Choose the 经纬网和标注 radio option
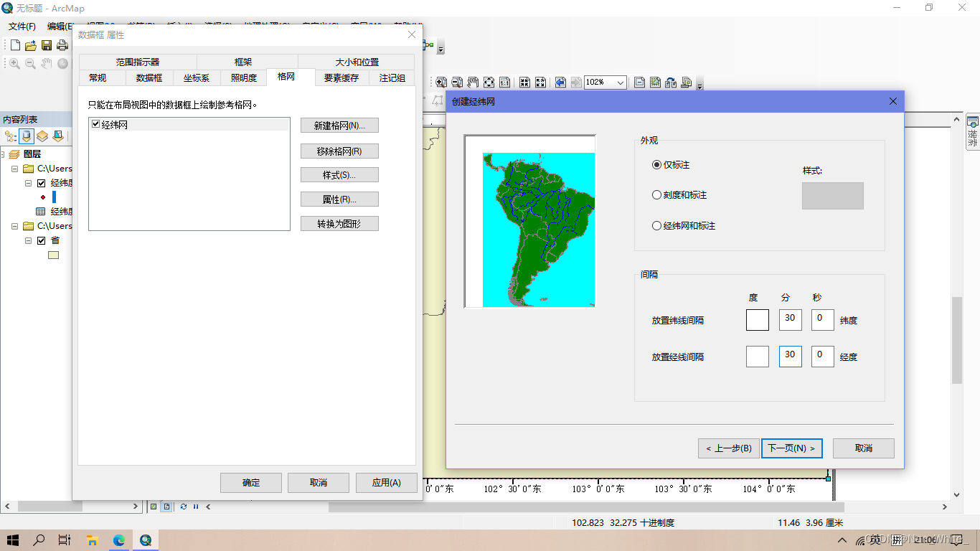Screen dimensions: 980x551 tap(657, 225)
